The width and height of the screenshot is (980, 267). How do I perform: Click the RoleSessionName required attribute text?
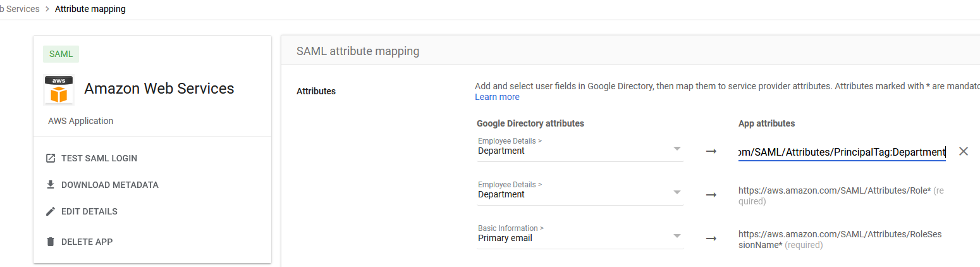(x=840, y=239)
